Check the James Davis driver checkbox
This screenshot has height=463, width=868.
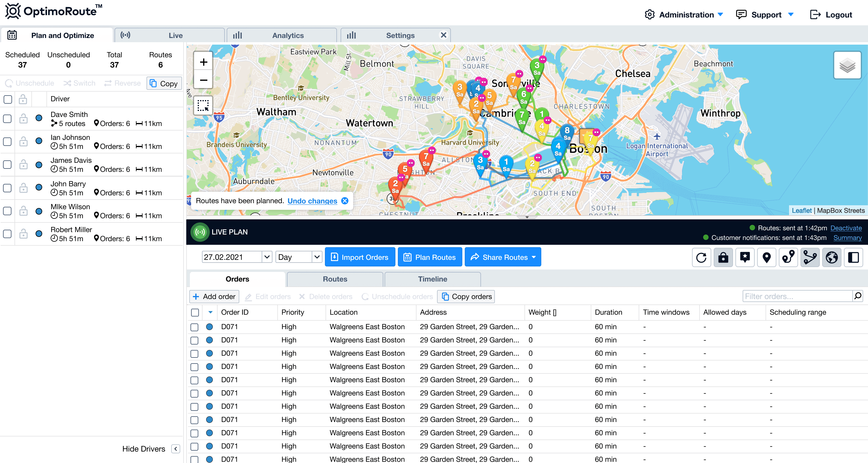8,165
